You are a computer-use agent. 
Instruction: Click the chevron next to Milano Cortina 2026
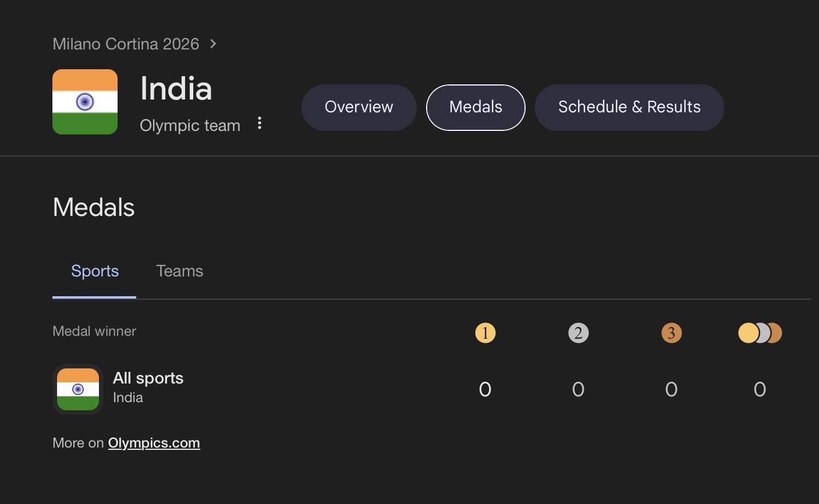click(213, 44)
